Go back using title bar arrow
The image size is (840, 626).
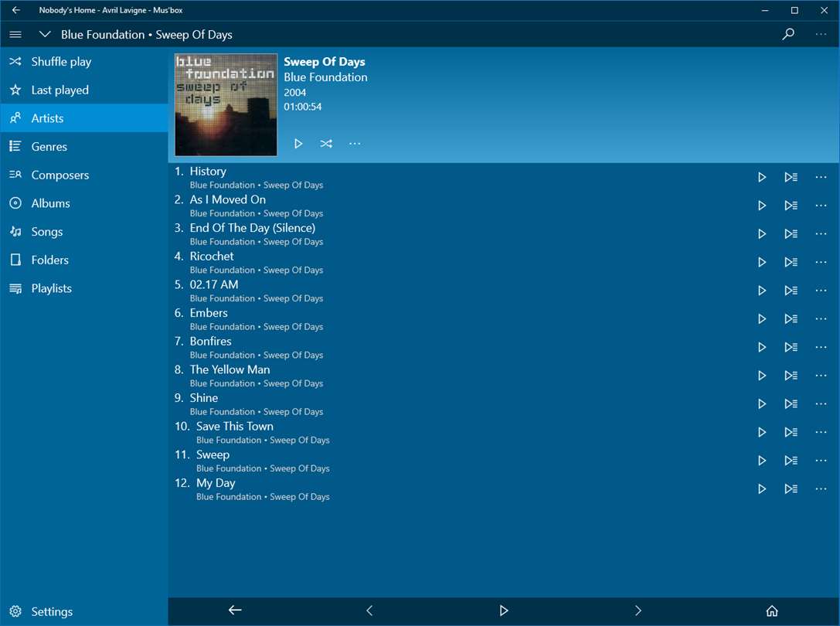tap(16, 9)
